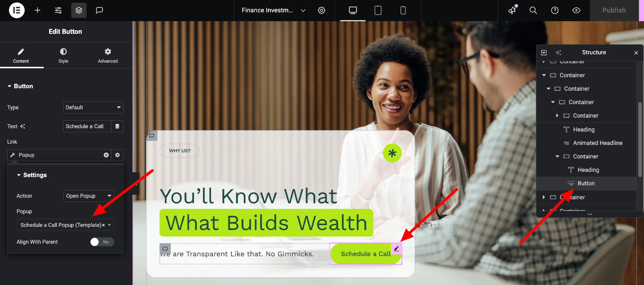Screen dimensions: 644x285
Task: Open Finder search magnifier icon
Action: 533,10
